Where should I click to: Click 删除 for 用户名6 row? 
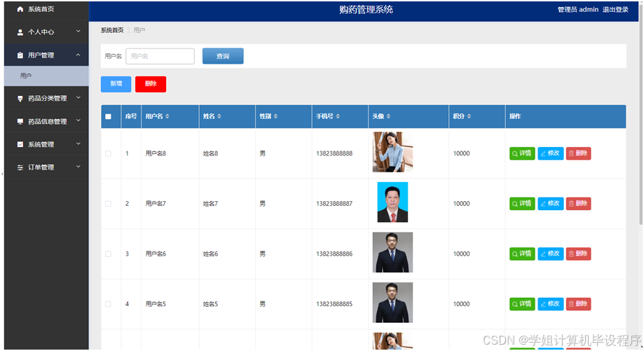[x=578, y=254]
